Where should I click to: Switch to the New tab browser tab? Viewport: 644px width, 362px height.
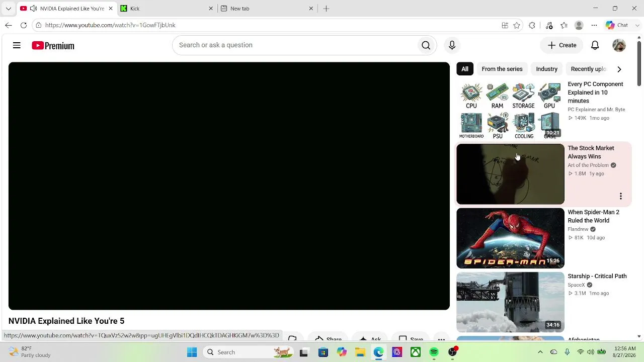coord(267,9)
